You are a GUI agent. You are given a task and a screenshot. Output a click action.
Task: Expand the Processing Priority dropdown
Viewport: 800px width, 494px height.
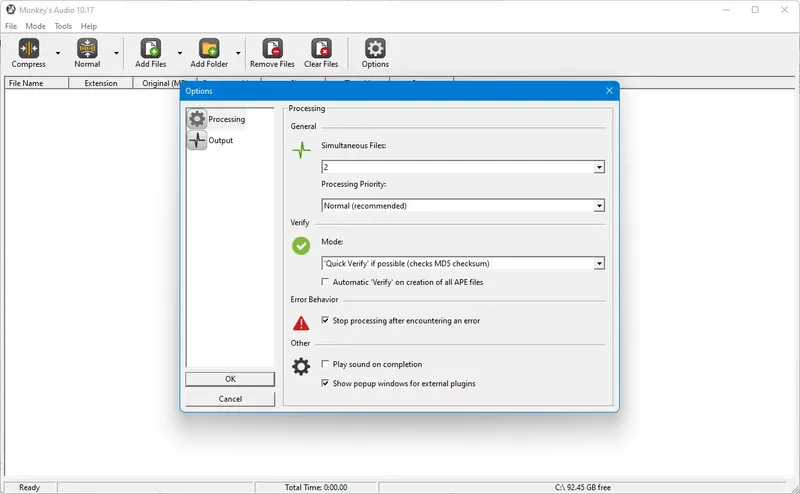pyautogui.click(x=599, y=206)
